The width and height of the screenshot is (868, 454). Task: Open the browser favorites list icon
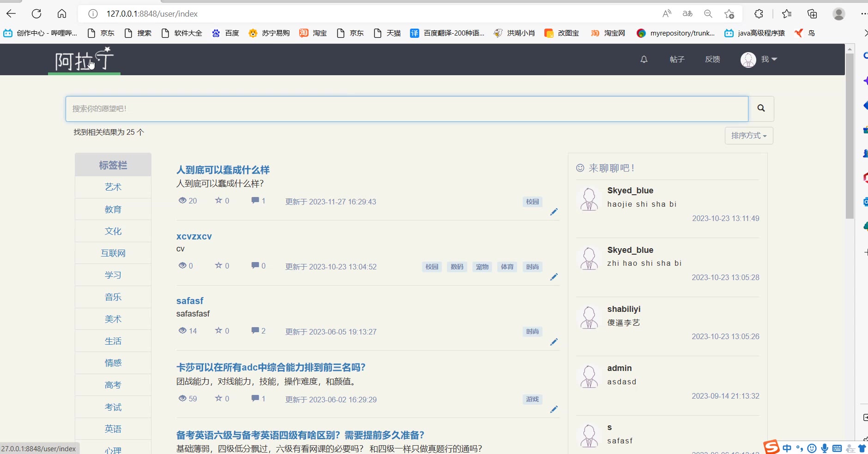pos(787,14)
